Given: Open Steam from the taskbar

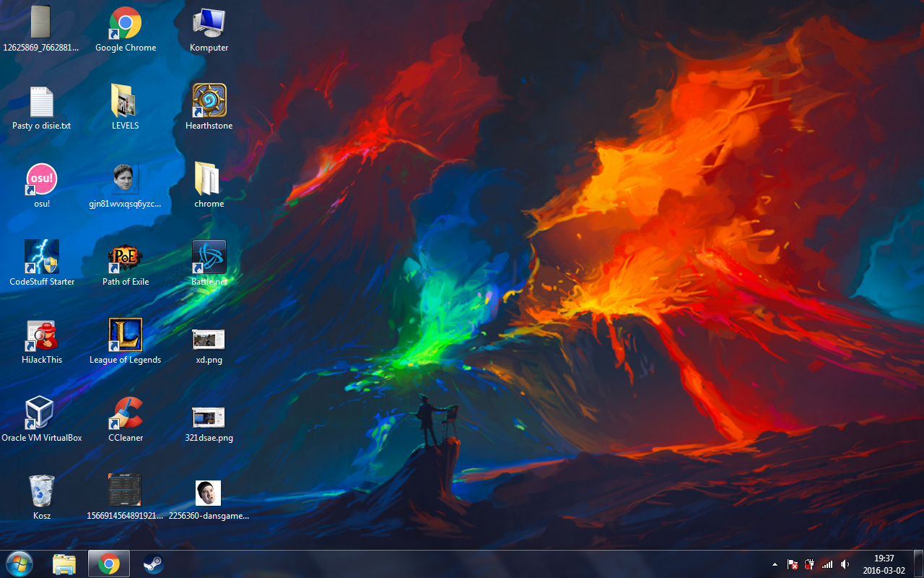Looking at the screenshot, I should pyautogui.click(x=153, y=564).
